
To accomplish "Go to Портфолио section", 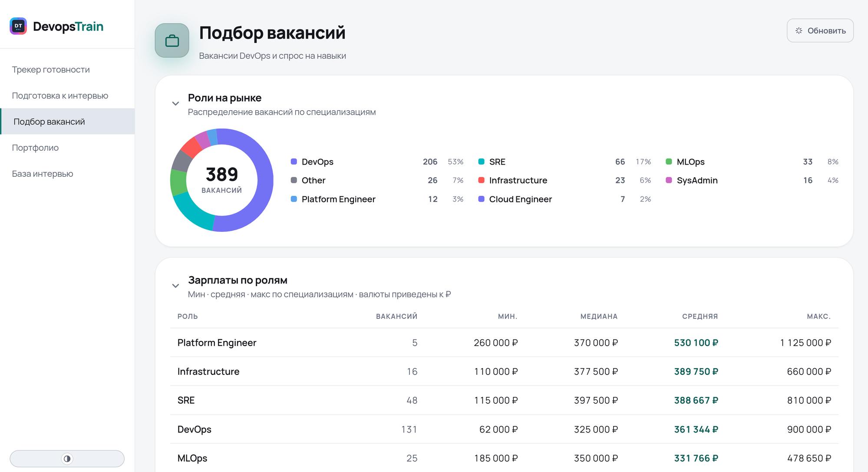I will tap(67, 148).
